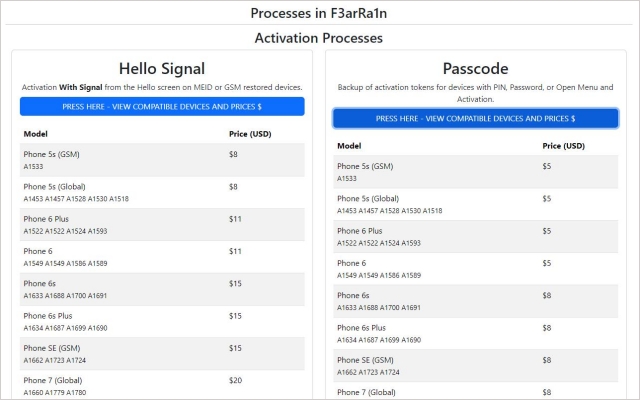This screenshot has width=640, height=400.
Task: Select the "Hello Signal" card title
Action: click(161, 69)
